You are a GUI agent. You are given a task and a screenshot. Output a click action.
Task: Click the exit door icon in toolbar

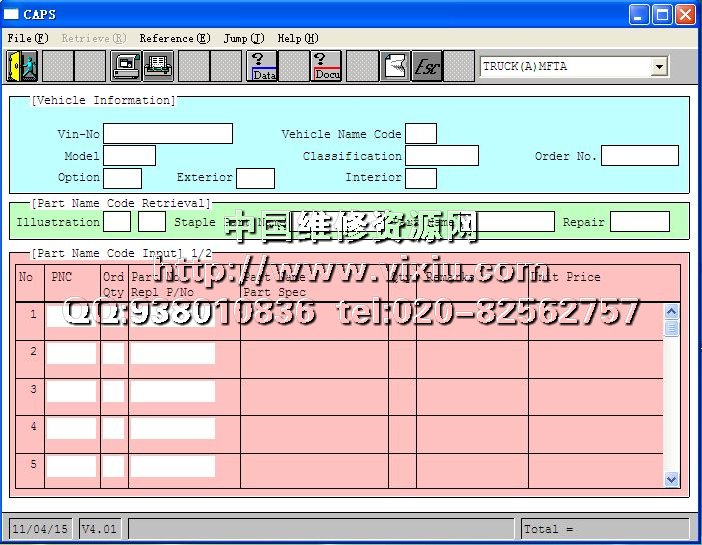[22, 67]
